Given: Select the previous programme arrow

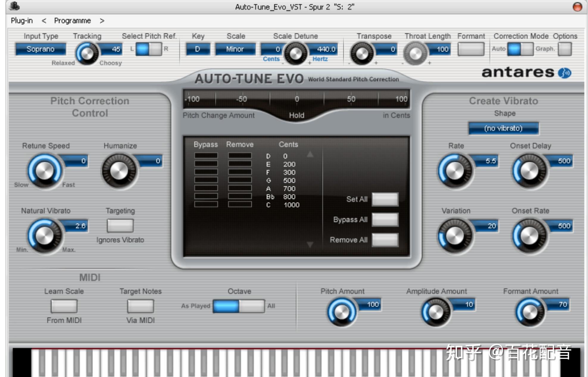Looking at the screenshot, I should [44, 21].
